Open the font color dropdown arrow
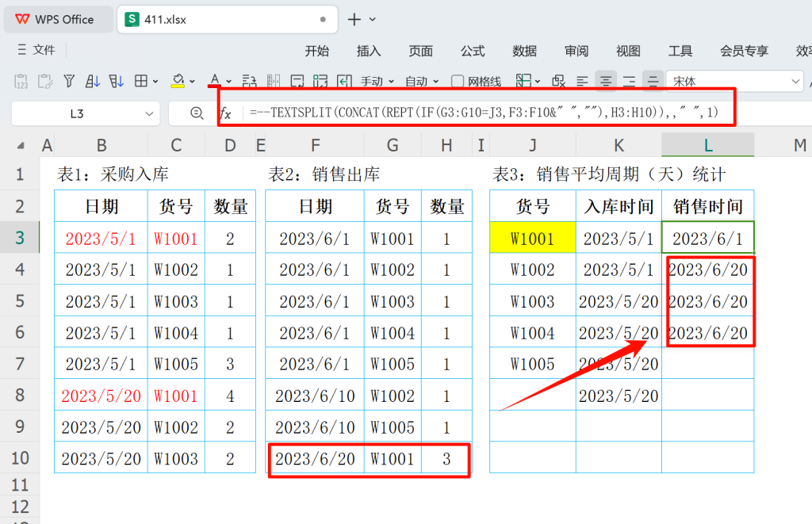Screen dimensions: 812x524 point(228,82)
